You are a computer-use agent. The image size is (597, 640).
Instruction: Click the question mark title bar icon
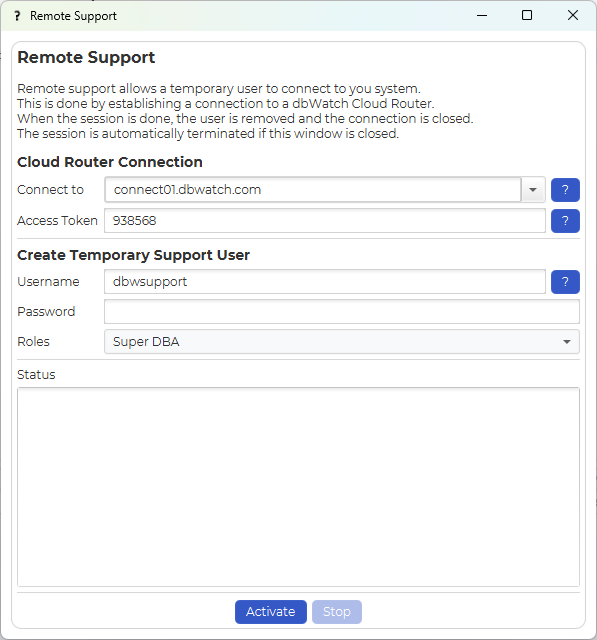tap(17, 16)
